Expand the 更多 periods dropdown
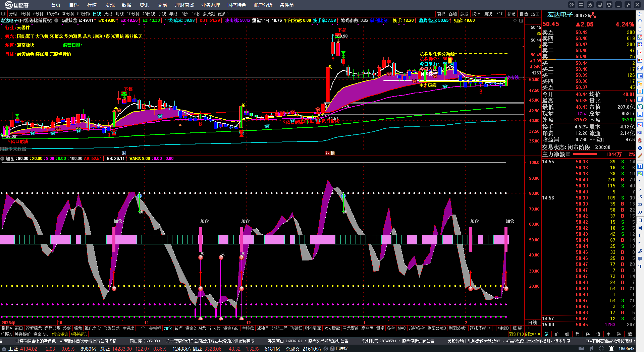The height and width of the screenshot is (352, 644). 223,14
